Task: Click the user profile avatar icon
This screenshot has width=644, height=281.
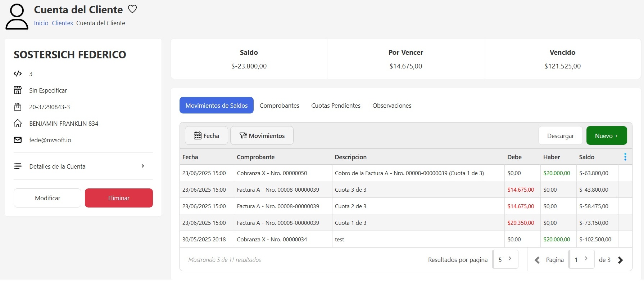Action: click(17, 17)
